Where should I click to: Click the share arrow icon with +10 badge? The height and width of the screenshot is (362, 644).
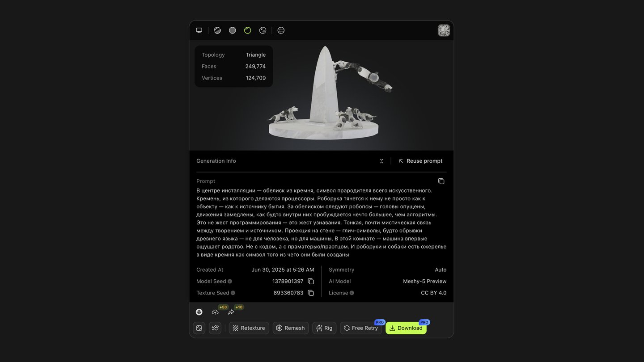coord(231,312)
